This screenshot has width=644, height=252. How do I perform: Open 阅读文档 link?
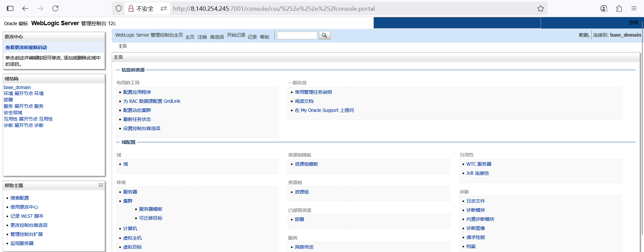pyautogui.click(x=304, y=101)
